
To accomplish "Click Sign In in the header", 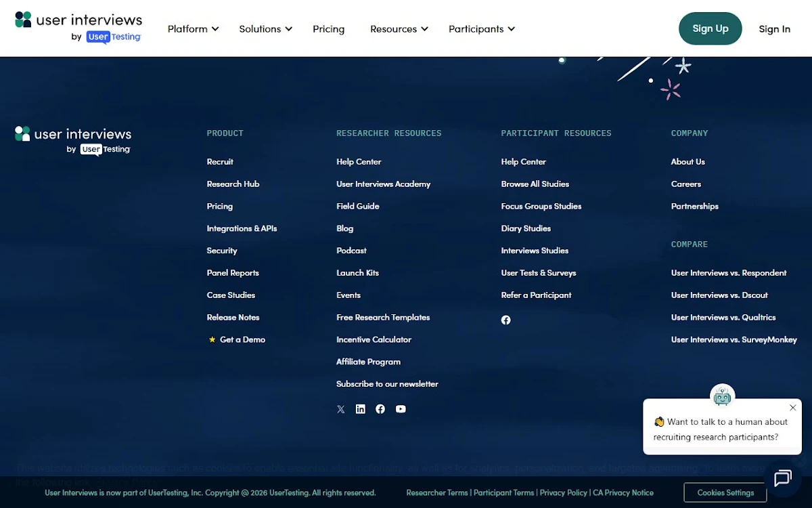I will (x=775, y=28).
